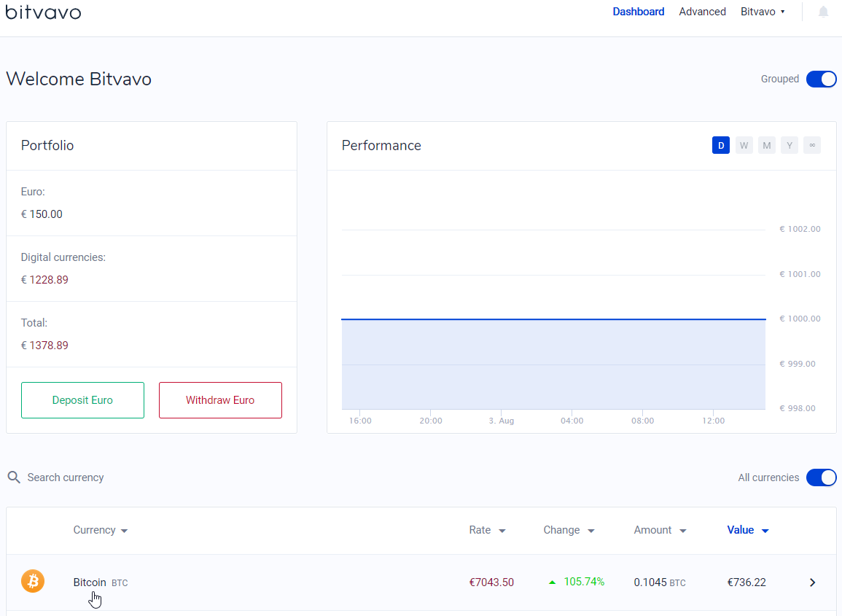This screenshot has width=842, height=616.
Task: Click the Bitcoin currency name
Action: (x=90, y=582)
